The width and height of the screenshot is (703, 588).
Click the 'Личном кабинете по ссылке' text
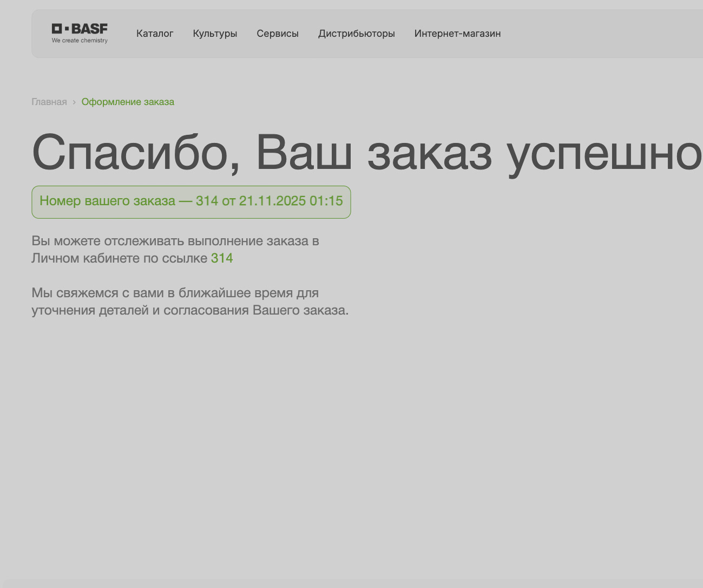119,258
